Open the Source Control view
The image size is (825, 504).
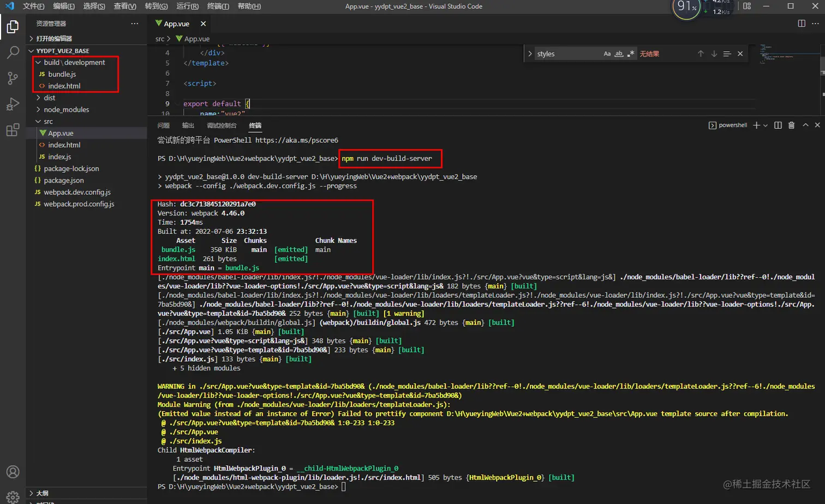pyautogui.click(x=13, y=78)
